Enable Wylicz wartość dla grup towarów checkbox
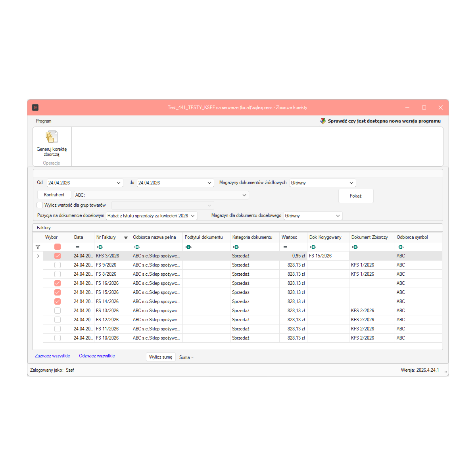Image resolution: width=476 pixels, height=476 pixels. pyautogui.click(x=40, y=205)
